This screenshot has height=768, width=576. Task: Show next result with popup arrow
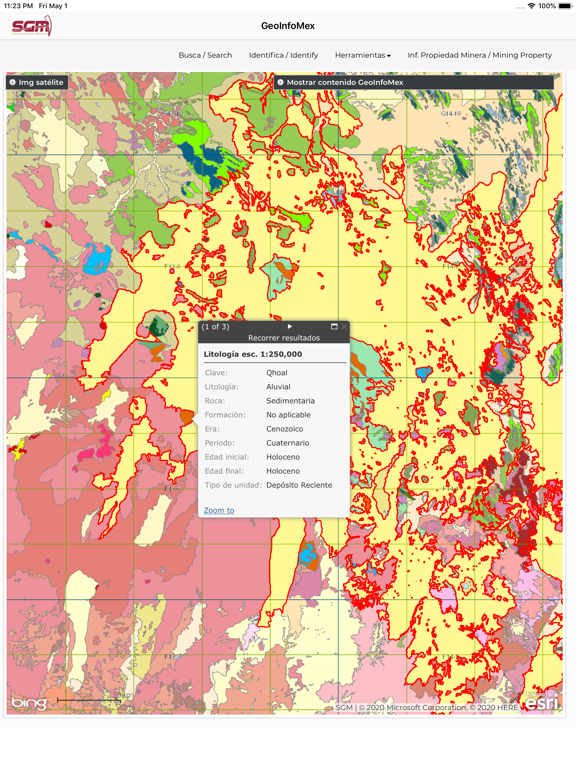pos(290,326)
